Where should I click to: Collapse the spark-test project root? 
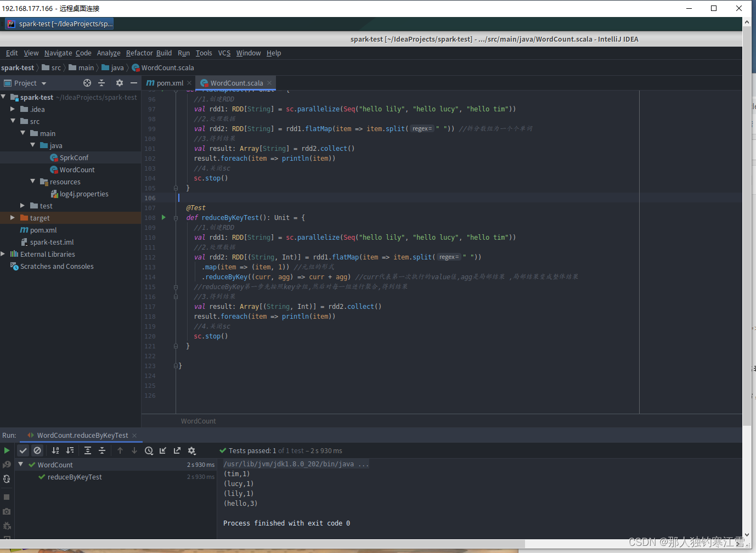[3, 97]
